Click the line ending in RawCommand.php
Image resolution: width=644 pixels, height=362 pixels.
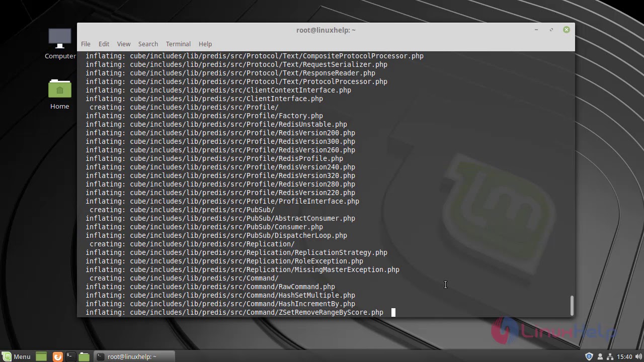point(210,287)
